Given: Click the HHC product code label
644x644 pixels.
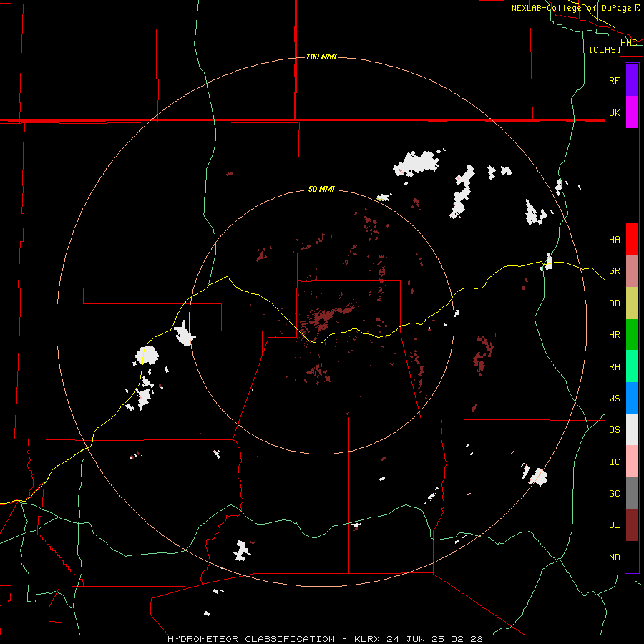Looking at the screenshot, I should point(628,43).
